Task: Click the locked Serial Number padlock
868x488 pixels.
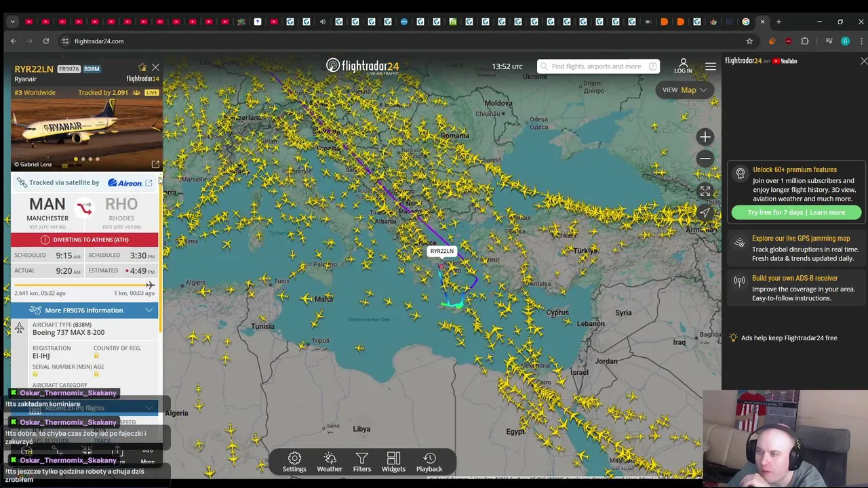Action: [35, 374]
